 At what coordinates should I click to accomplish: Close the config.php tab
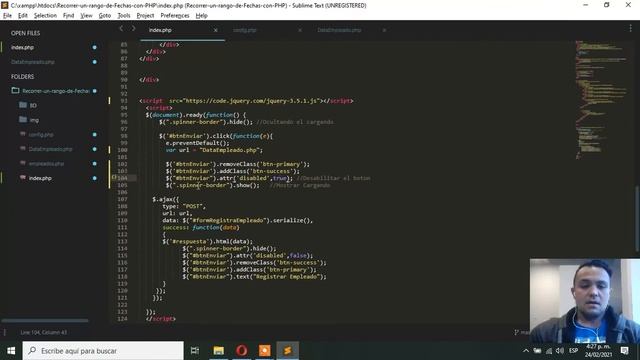(300, 30)
